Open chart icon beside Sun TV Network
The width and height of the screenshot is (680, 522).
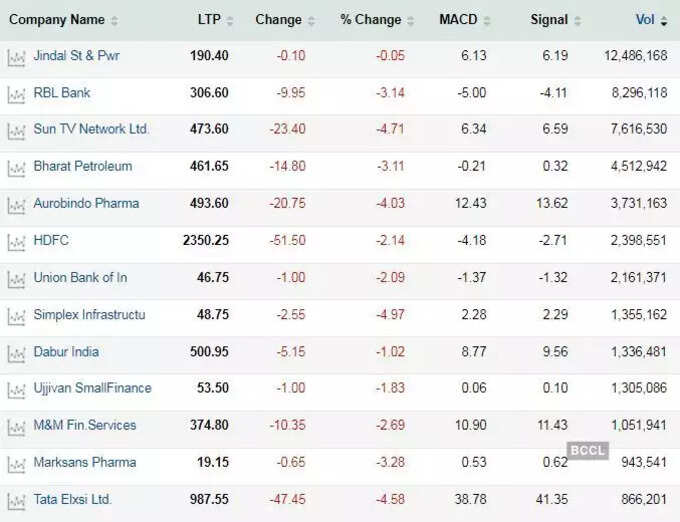click(x=16, y=131)
